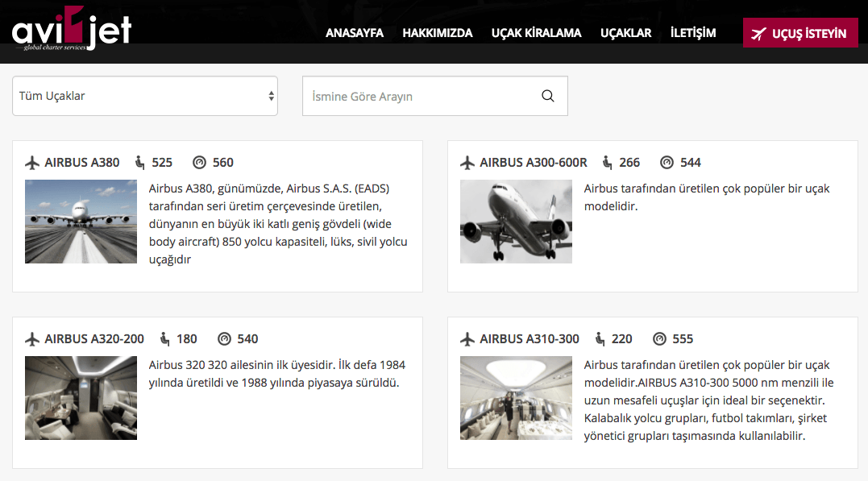Open the İLETİŞİM contact page
This screenshot has width=868, height=481.
pyautogui.click(x=693, y=33)
